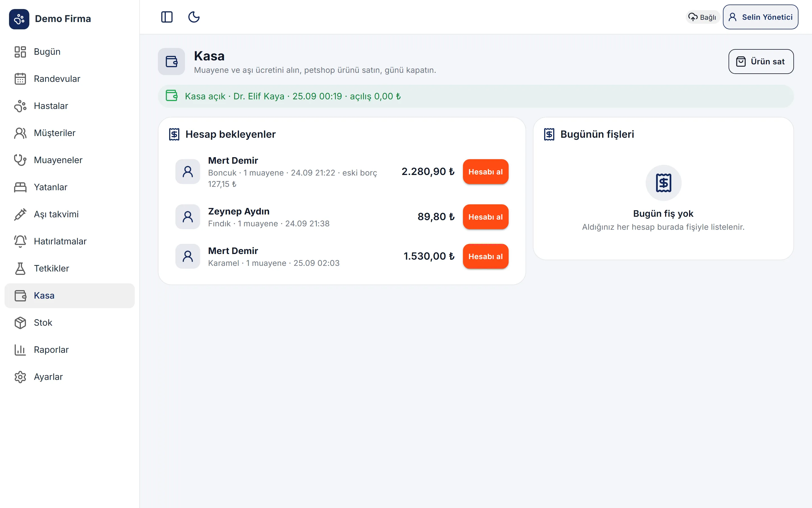This screenshot has height=508, width=812.
Task: Click the Kasa açık status banner
Action: click(x=476, y=97)
